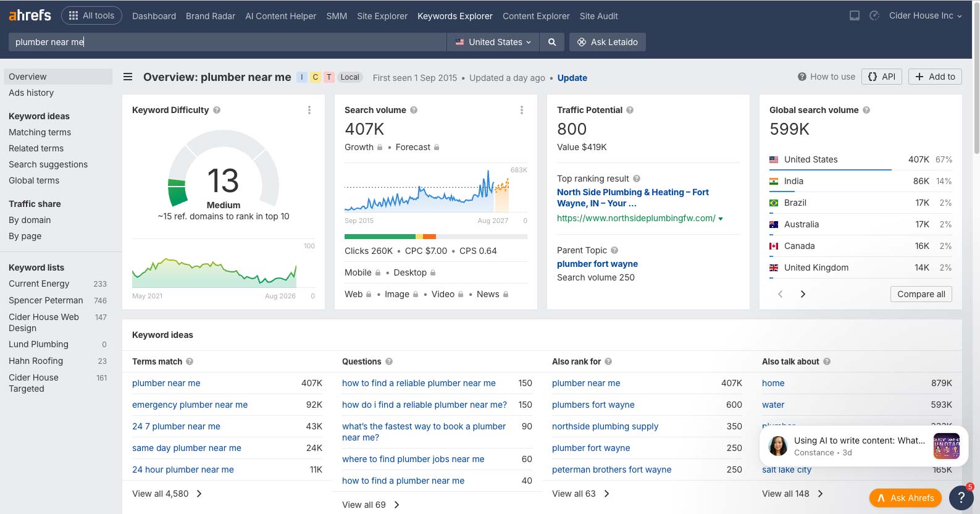Open Keyword Difficulty card options menu
The width and height of the screenshot is (980, 514).
click(309, 110)
